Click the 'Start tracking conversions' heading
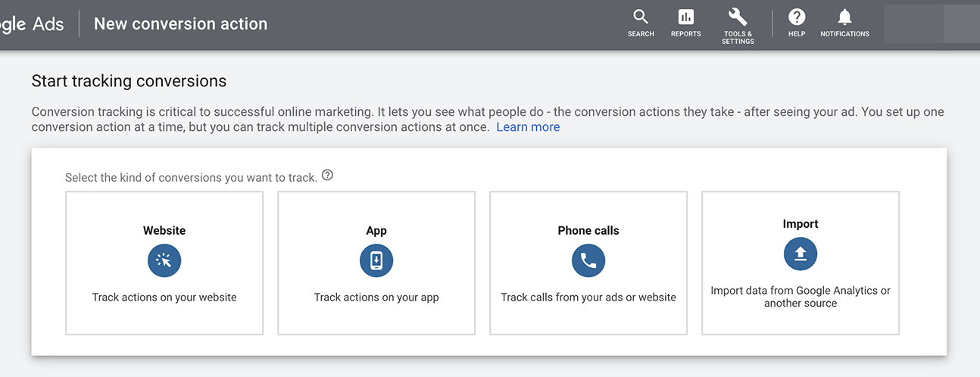 coord(129,80)
